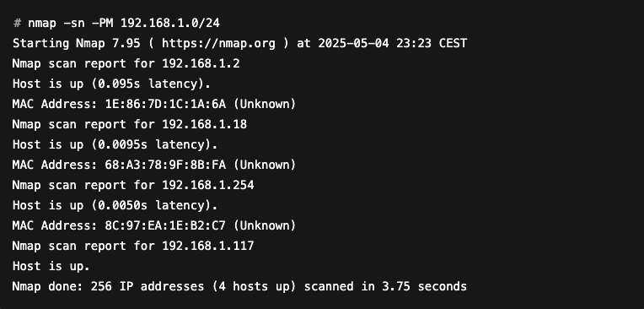Click the IP address 192.168.1.117
644x309 pixels.
pos(208,246)
